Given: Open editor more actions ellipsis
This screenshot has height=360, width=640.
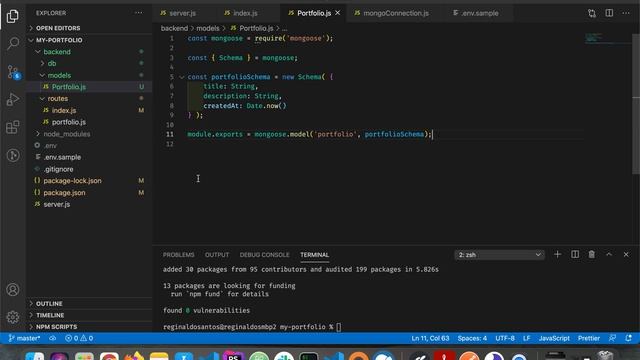Looking at the screenshot, I should (626, 13).
